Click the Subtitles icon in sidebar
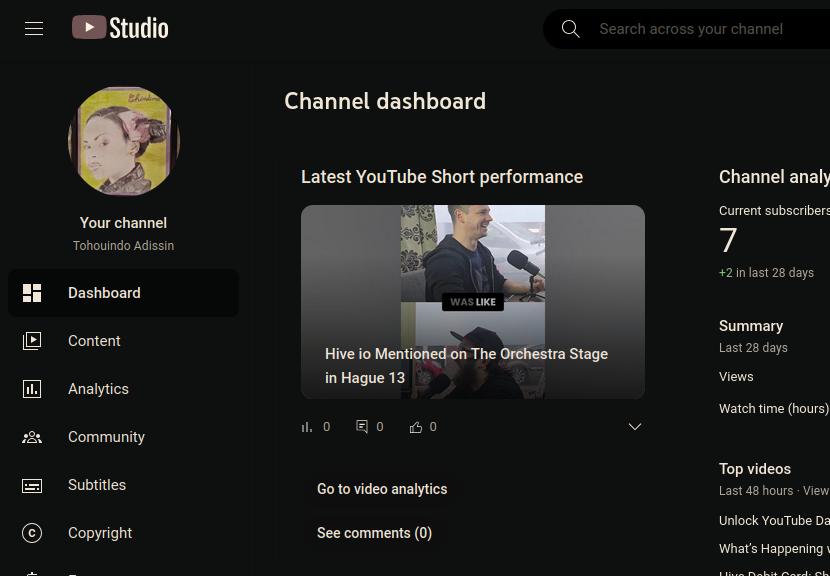Image resolution: width=830 pixels, height=576 pixels. click(x=32, y=485)
